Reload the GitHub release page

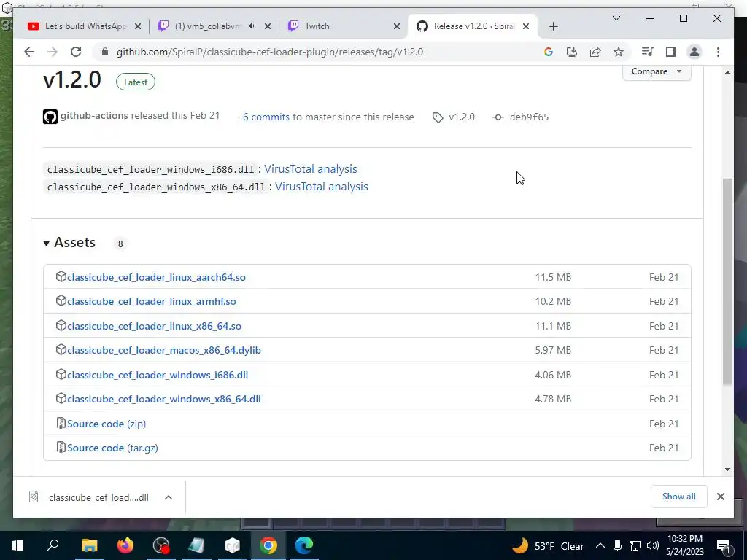76,52
